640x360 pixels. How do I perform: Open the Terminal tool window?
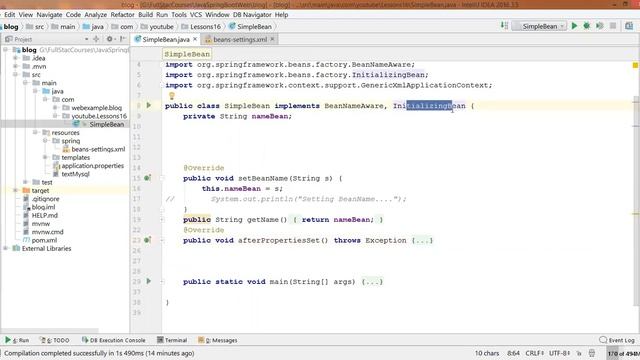172,340
